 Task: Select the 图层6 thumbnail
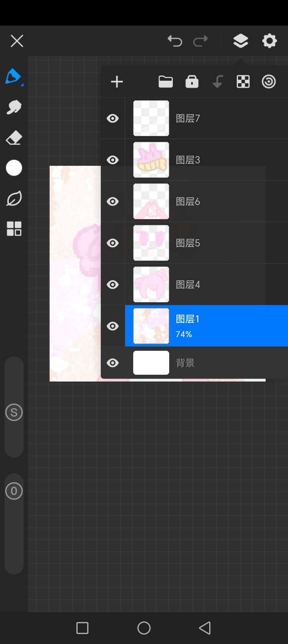tap(151, 201)
